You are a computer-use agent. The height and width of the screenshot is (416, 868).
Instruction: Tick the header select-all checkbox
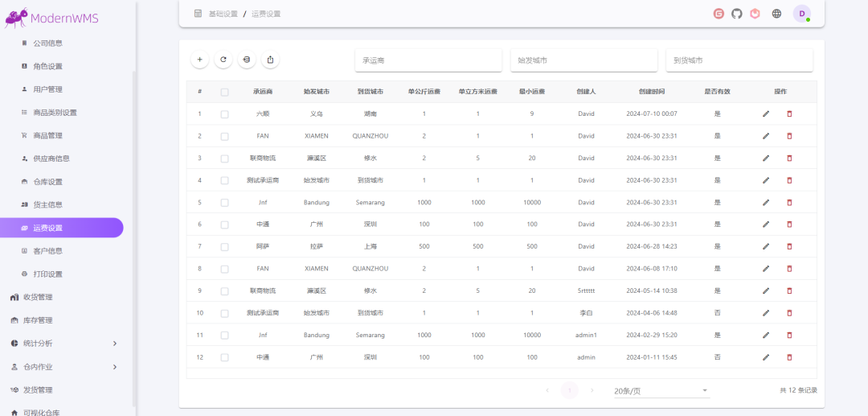pos(224,92)
